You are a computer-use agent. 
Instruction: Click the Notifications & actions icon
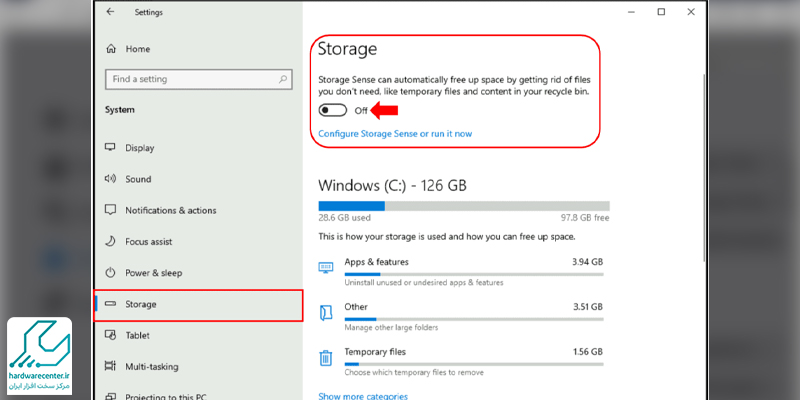(110, 210)
